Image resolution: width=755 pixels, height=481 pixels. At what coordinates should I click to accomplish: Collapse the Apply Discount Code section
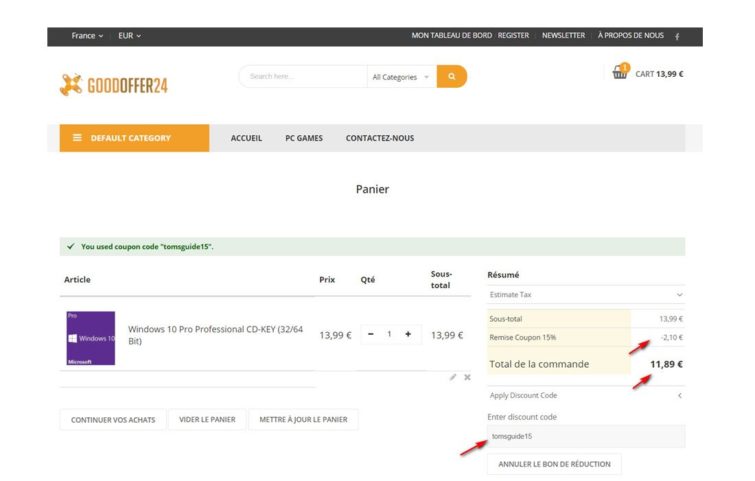pos(586,395)
